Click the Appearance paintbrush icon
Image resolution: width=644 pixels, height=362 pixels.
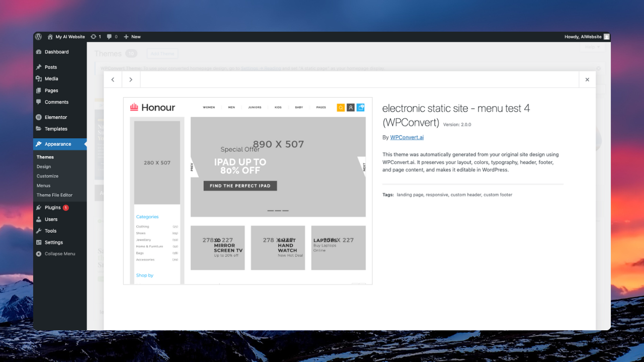click(x=39, y=144)
